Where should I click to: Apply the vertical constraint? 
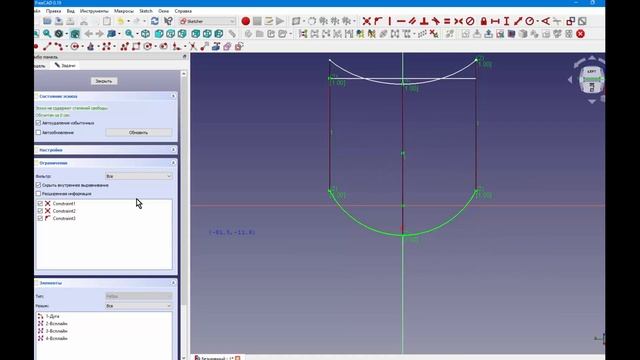[390, 21]
